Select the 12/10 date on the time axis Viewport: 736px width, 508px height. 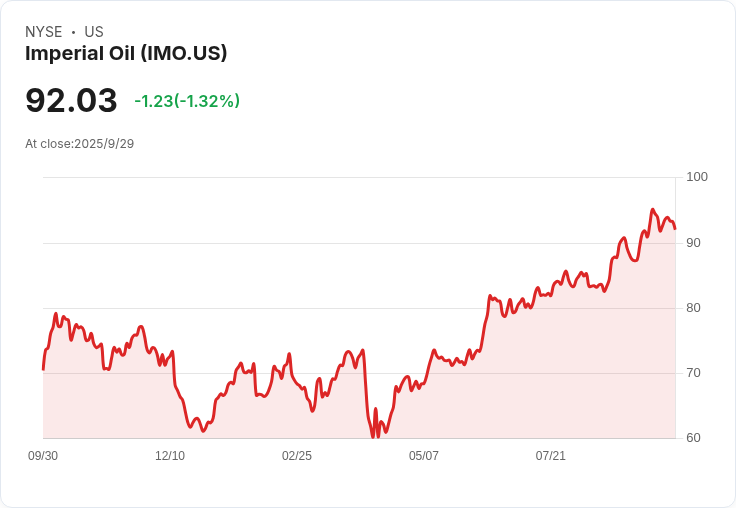pos(170,456)
